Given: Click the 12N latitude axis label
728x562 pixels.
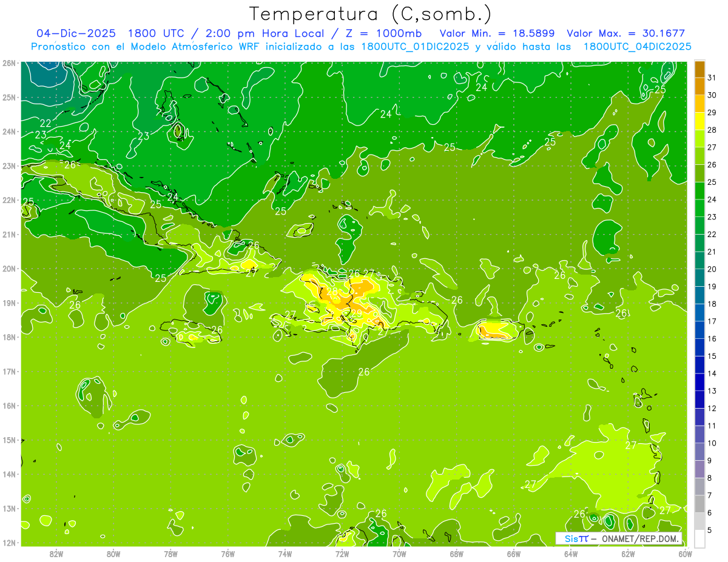Looking at the screenshot, I should [8, 543].
